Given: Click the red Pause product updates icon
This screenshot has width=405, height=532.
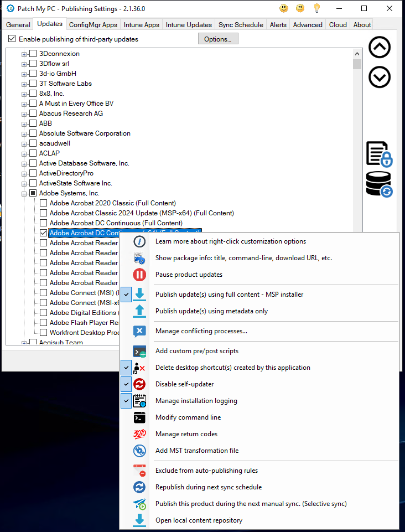Looking at the screenshot, I should 139,275.
